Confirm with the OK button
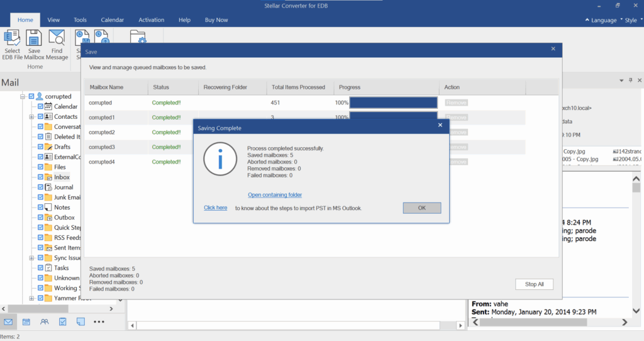This screenshot has height=341, width=644. point(422,208)
